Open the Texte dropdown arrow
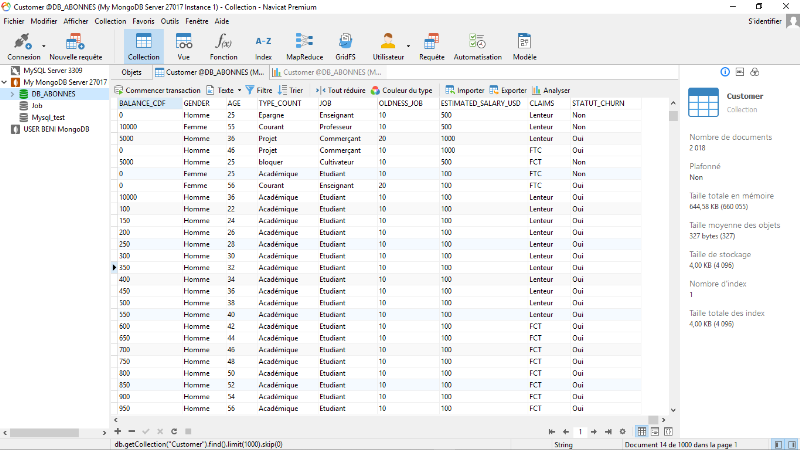This screenshot has width=800, height=450. 238,90
